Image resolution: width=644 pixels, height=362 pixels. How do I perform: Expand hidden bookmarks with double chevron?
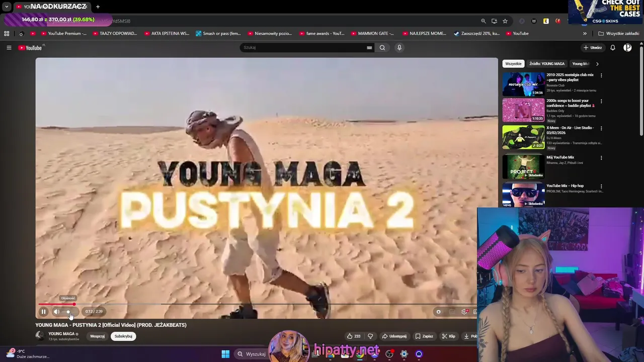pos(585,34)
